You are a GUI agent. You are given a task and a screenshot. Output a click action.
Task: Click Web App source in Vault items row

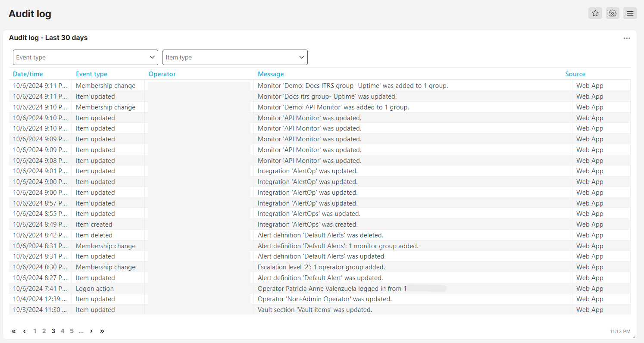590,310
